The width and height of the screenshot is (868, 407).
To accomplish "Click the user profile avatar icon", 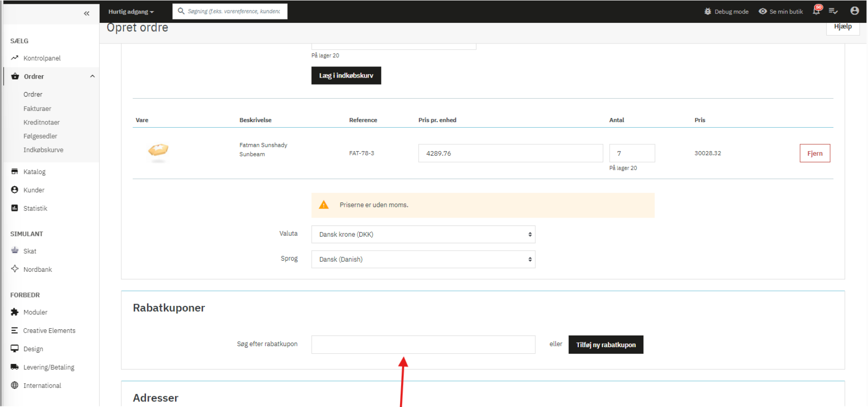I will click(854, 11).
